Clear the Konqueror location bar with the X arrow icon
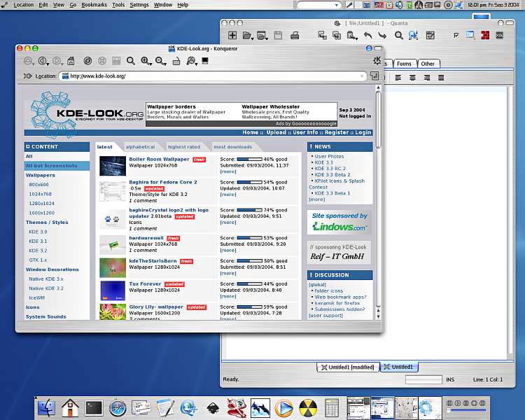Screen dimensions: 525x420 27,76
